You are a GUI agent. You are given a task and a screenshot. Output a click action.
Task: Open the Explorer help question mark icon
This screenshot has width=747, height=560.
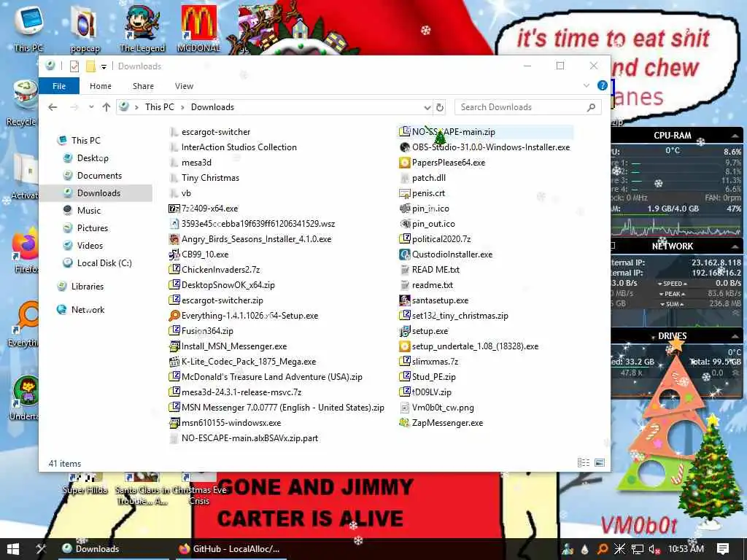602,86
